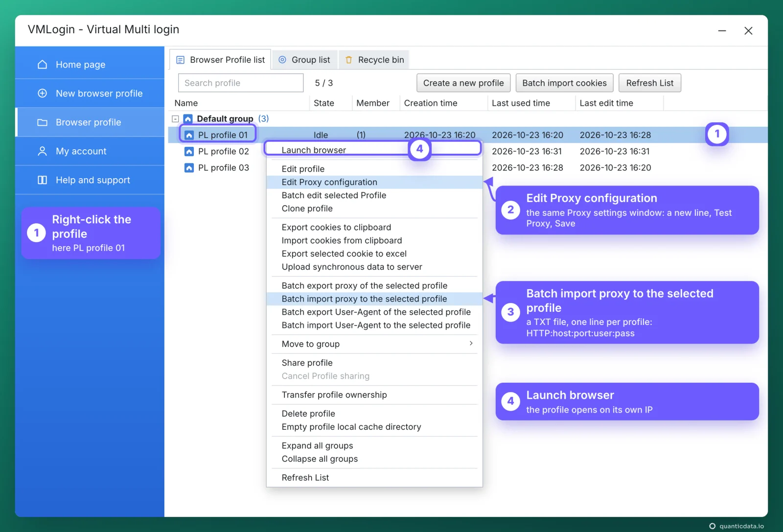Select Batch import proxy to the selected profile
Viewport: 783px width, 532px height.
374,299
